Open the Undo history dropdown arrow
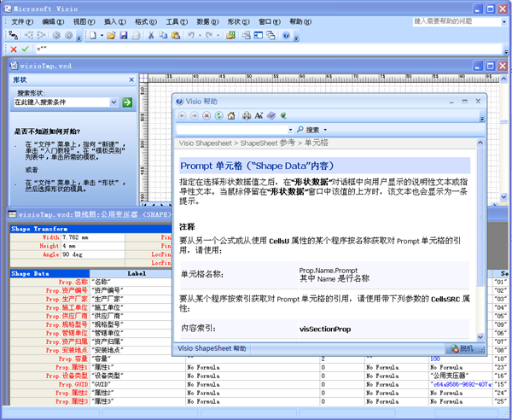This screenshot has height=420, width=512. coord(200,35)
